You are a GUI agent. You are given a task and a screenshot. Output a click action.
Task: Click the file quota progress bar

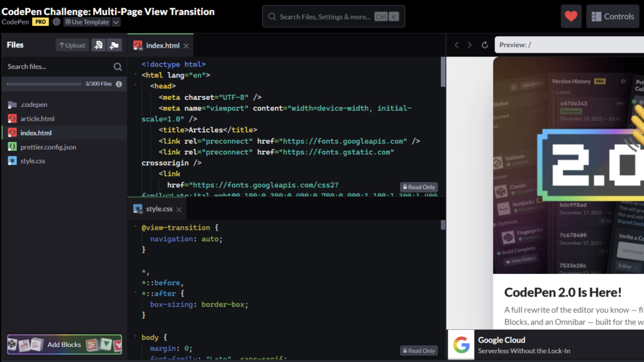pos(44,84)
